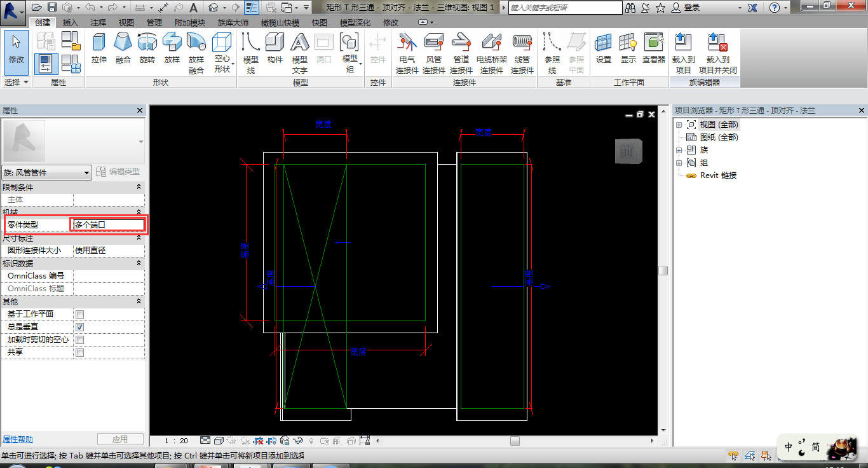Screen dimensions: 868x468
Task: Switch to the 注释 ribbon tab
Action: click(x=98, y=22)
